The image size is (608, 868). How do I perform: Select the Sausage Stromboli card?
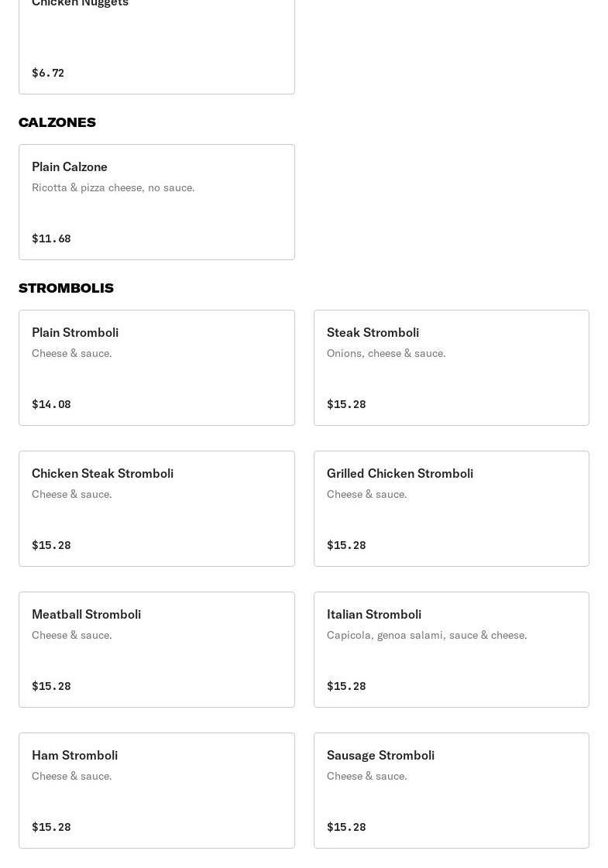451,791
